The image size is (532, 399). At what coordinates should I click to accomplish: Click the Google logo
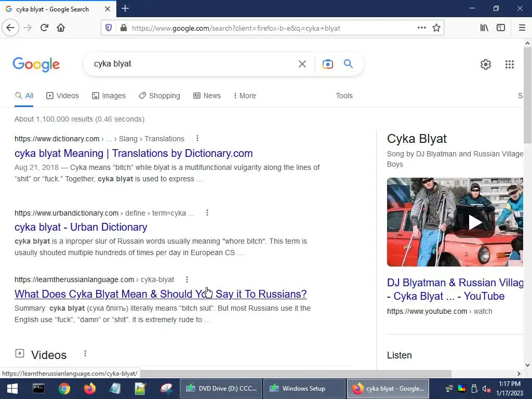[x=36, y=64]
